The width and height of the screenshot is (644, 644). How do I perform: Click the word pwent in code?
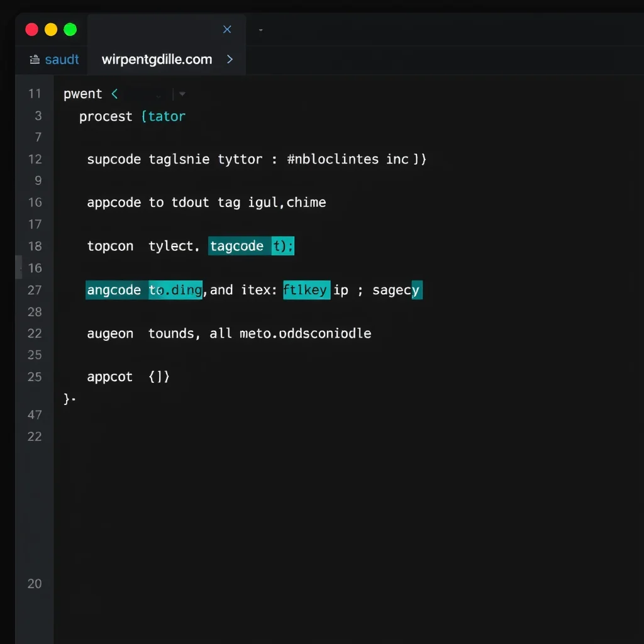click(x=82, y=94)
